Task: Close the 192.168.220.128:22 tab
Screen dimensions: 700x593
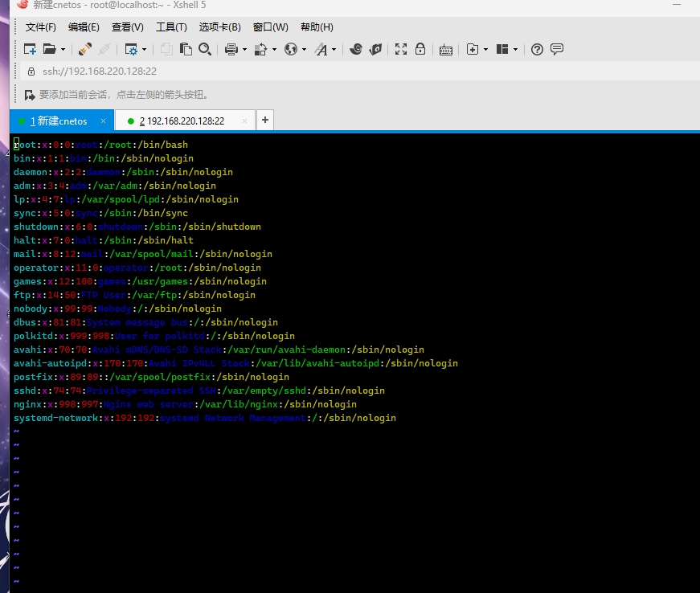Action: (x=244, y=121)
